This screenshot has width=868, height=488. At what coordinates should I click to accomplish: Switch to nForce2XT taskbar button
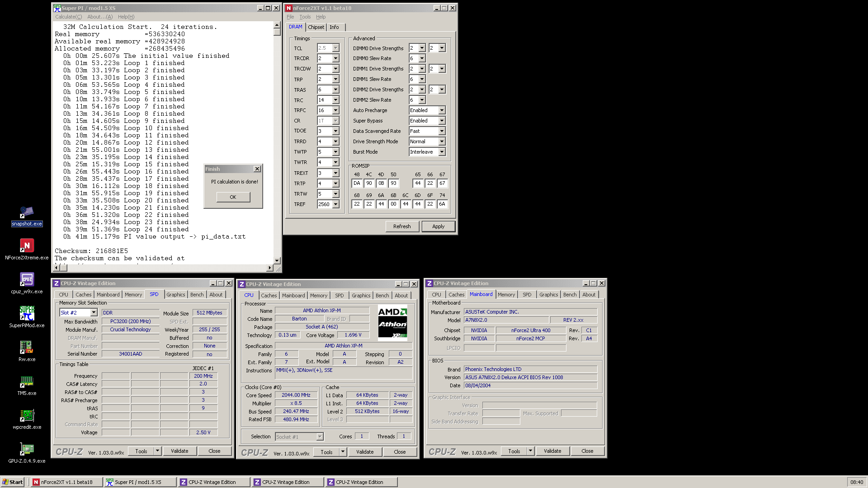pos(66,482)
